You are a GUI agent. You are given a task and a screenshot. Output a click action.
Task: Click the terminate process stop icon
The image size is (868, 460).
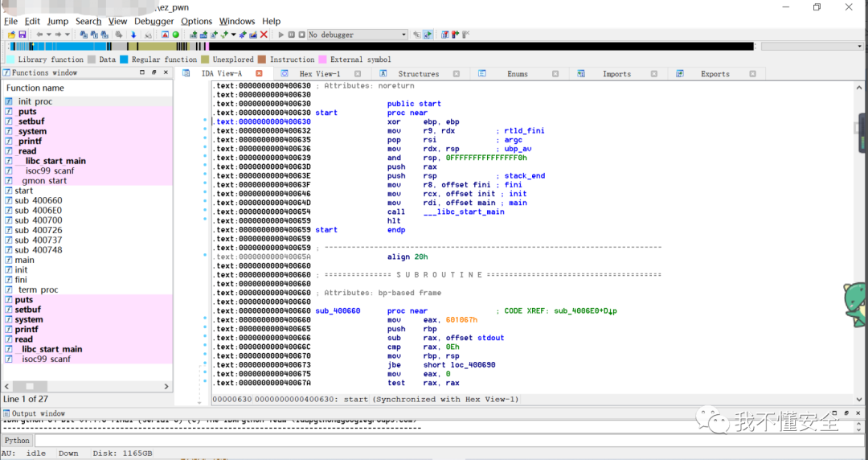[301, 35]
